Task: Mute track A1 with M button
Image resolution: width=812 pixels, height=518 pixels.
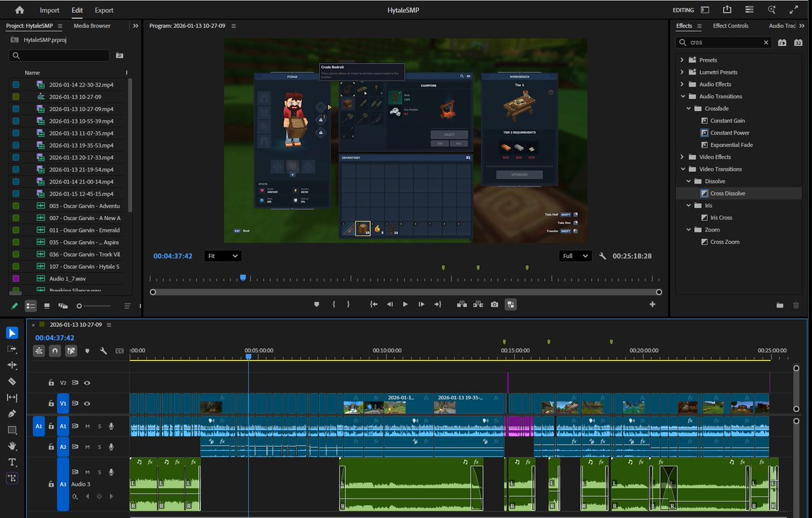Action: coord(87,427)
